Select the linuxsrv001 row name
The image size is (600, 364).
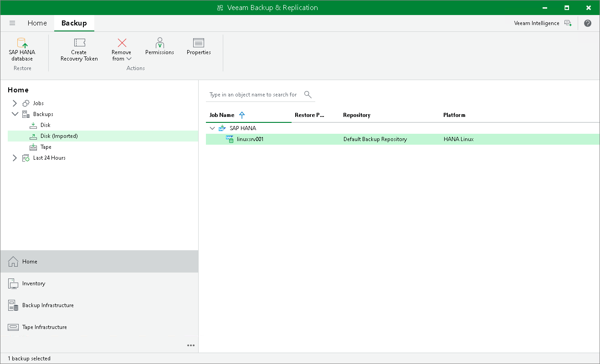250,139
